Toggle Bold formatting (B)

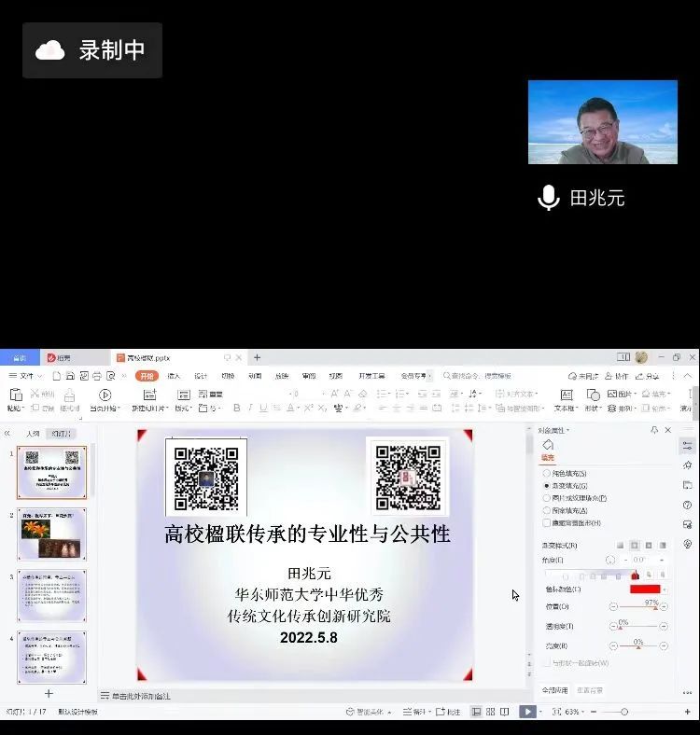click(x=236, y=408)
